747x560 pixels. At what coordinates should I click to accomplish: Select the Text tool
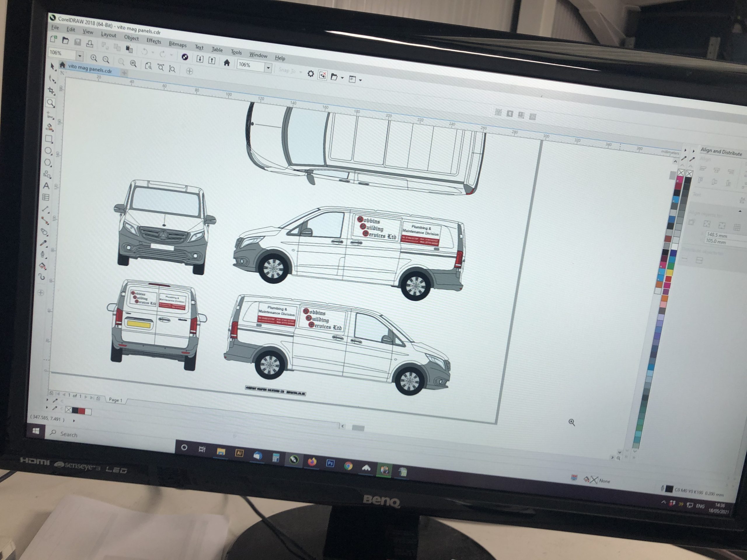[x=47, y=186]
